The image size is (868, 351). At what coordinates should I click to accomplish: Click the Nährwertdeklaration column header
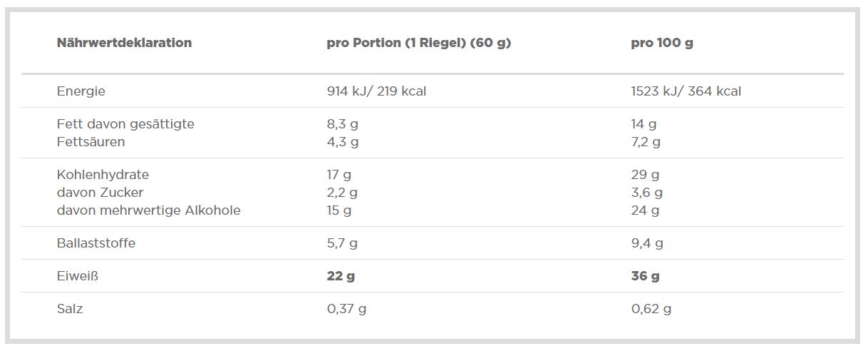[x=124, y=43]
